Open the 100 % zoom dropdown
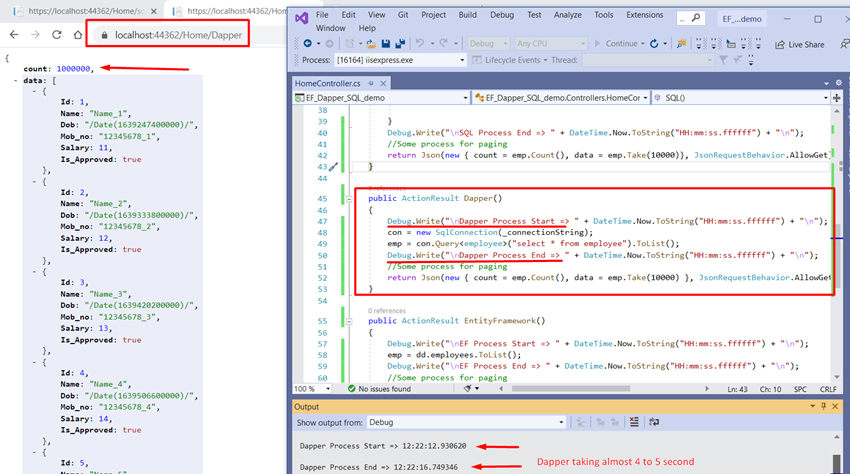This screenshot has width=850, height=474. tap(312, 388)
